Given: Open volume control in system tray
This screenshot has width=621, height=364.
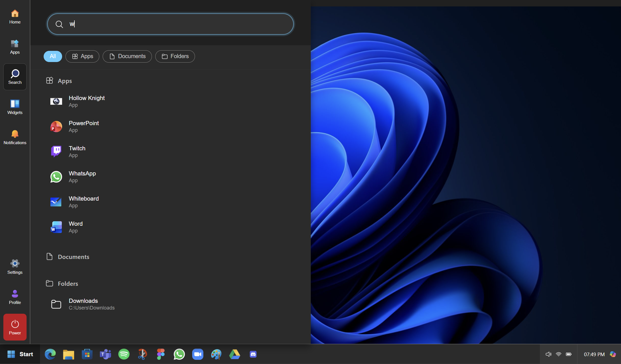Looking at the screenshot, I should 548,354.
